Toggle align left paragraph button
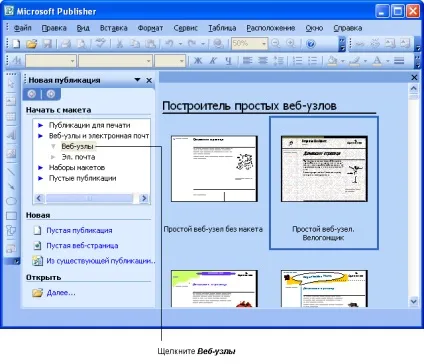424x364 pixels. pos(247,61)
